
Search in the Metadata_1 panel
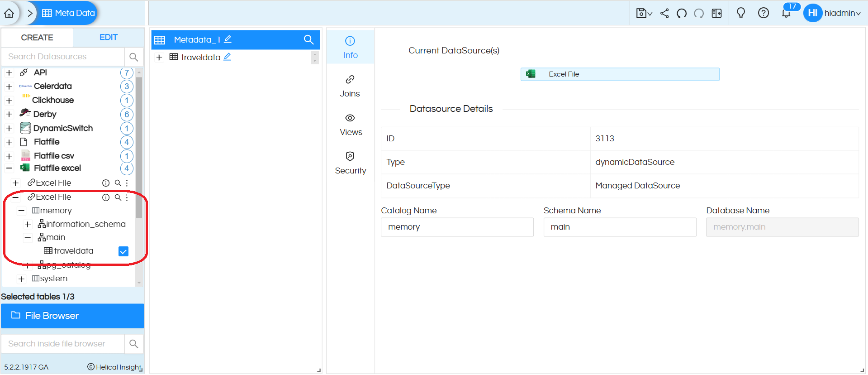(309, 40)
